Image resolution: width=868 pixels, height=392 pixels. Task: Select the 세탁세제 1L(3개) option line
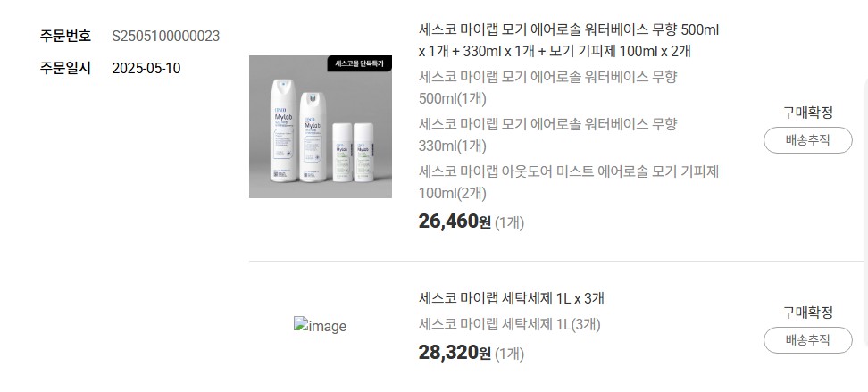pyautogui.click(x=509, y=324)
